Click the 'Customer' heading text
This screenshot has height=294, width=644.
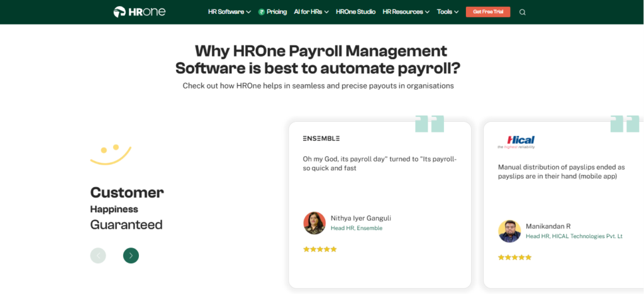pyautogui.click(x=127, y=192)
